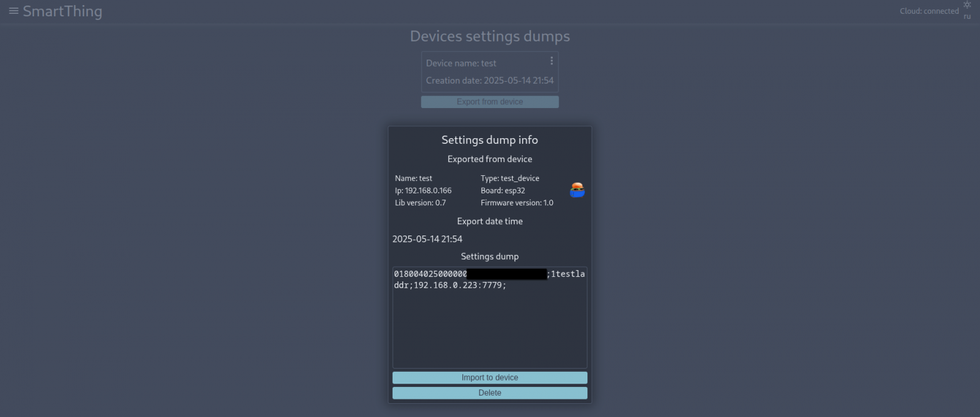Click the "Lib version: 0.7" text
Image resolution: width=980 pixels, height=417 pixels.
click(x=420, y=203)
